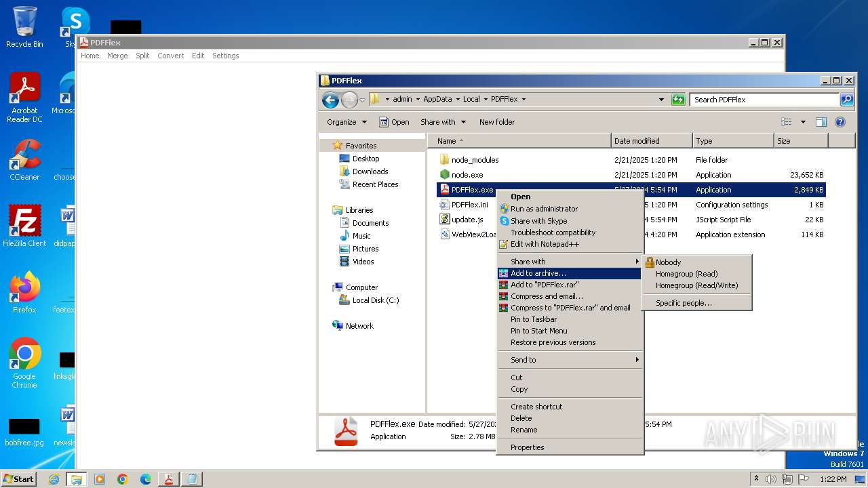868x488 pixels.
Task: Click Chrome icon in taskbar
Action: coord(123,479)
